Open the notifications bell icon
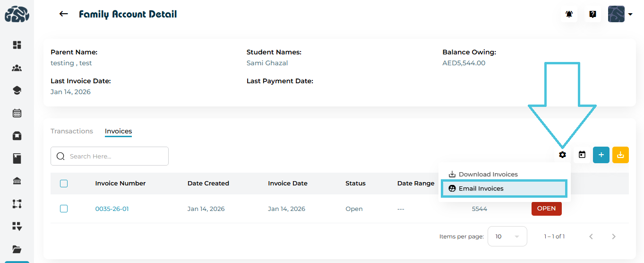This screenshot has height=263, width=644. pos(569,14)
